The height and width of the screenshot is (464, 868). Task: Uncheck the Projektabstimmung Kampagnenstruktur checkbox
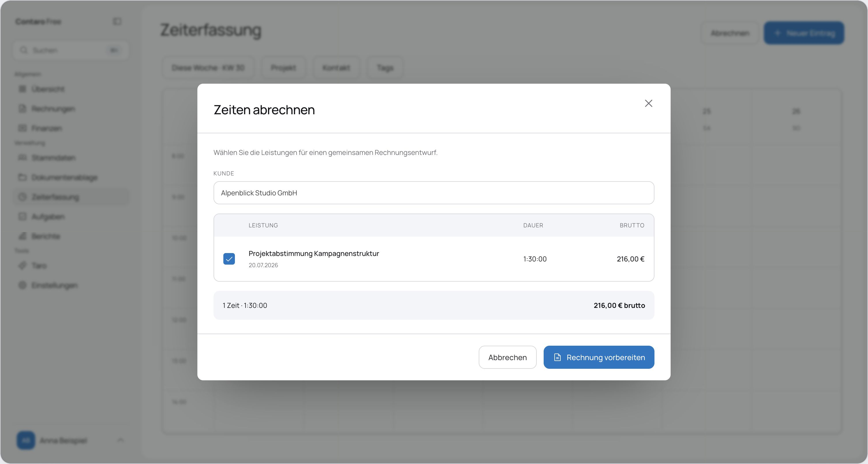(x=229, y=259)
